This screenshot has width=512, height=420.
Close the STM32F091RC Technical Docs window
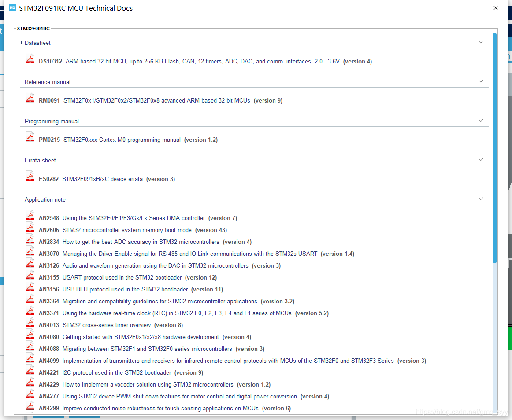pyautogui.click(x=496, y=8)
